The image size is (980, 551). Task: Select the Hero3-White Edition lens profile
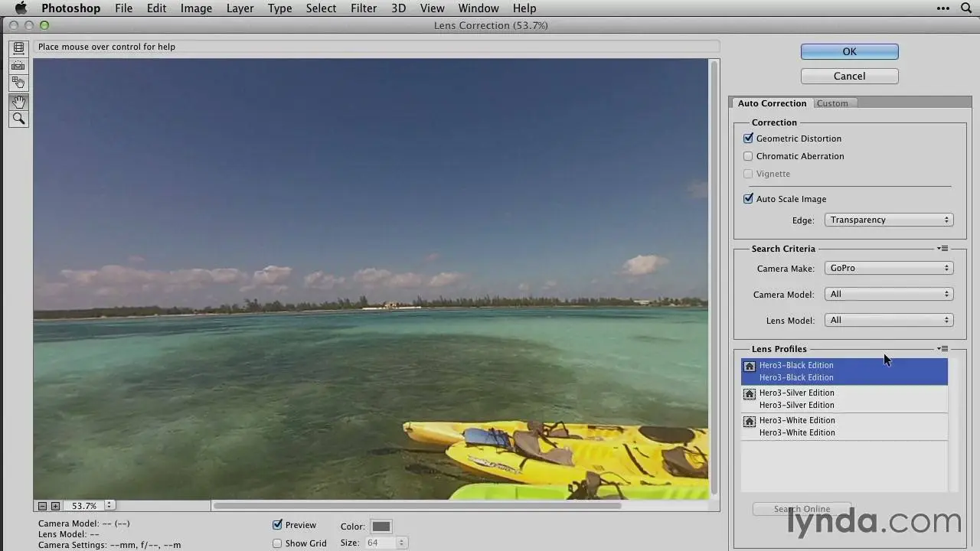[x=844, y=426]
